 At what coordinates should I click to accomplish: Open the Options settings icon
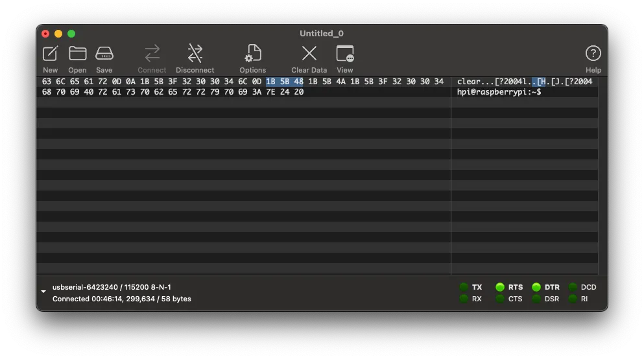click(x=252, y=54)
